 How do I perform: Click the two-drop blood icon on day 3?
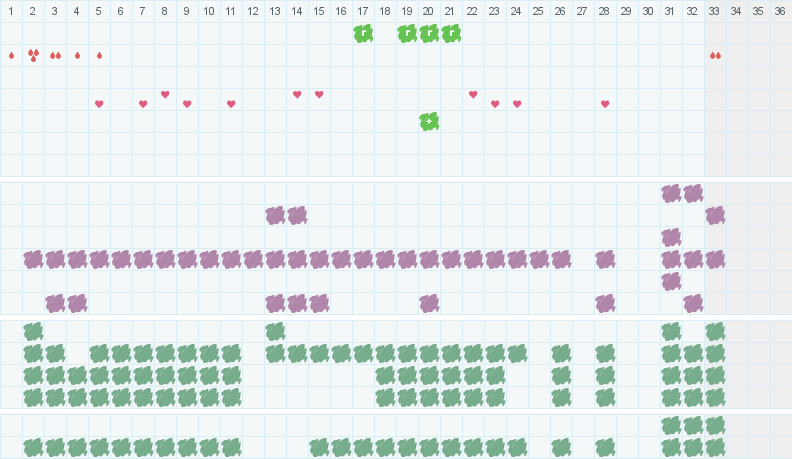(55, 55)
